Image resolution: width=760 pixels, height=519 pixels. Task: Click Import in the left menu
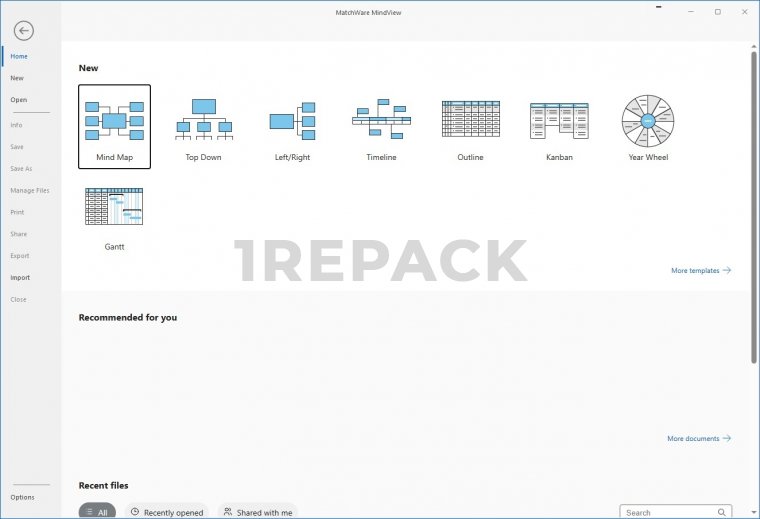click(x=20, y=278)
